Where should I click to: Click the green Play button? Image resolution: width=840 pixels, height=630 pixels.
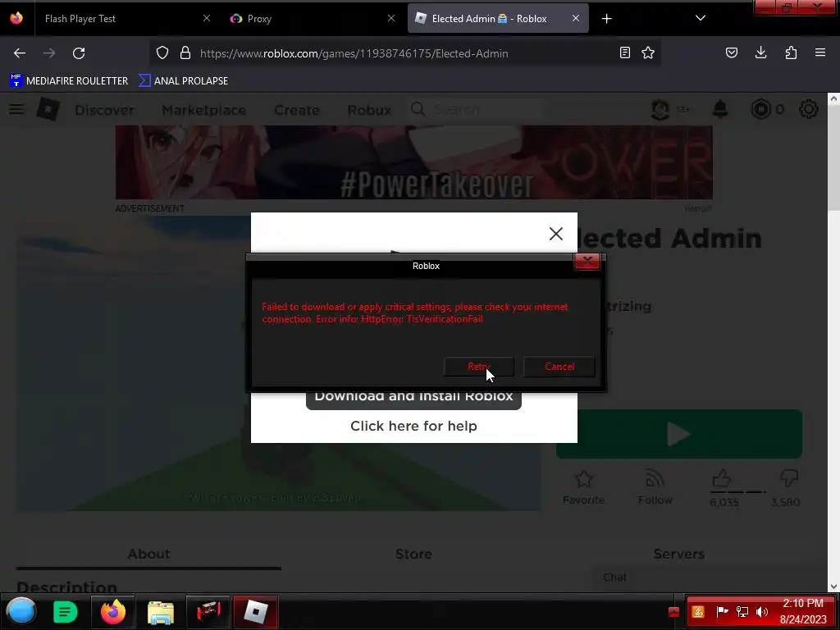[x=679, y=434]
